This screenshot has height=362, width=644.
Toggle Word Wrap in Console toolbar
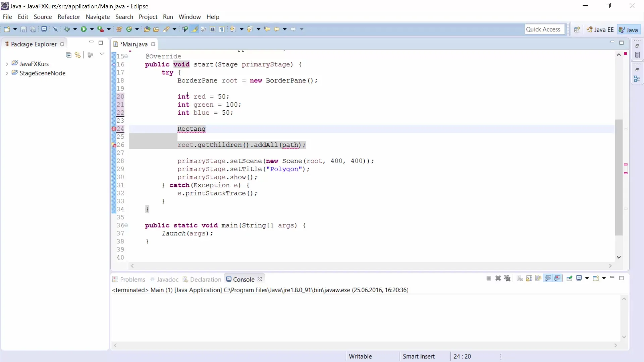[x=538, y=278]
